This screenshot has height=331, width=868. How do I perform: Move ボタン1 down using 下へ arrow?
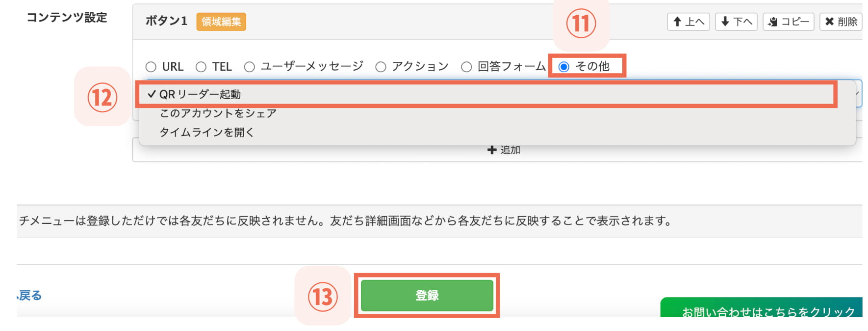pyautogui.click(x=736, y=21)
